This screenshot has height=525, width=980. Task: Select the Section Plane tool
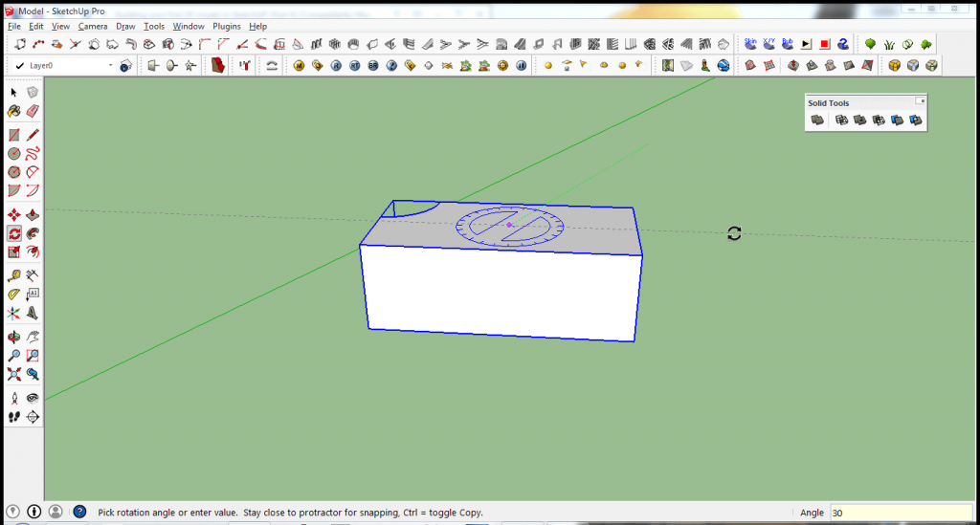(33, 417)
